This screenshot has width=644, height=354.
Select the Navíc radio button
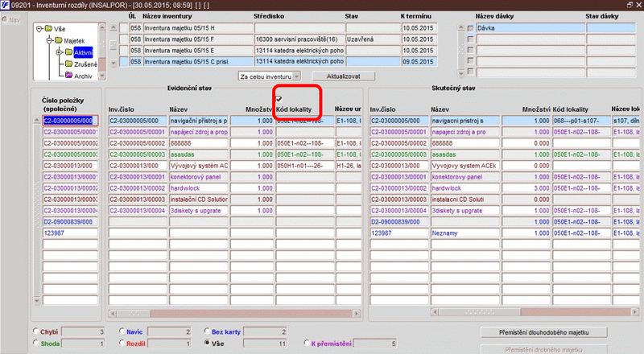tap(122, 331)
